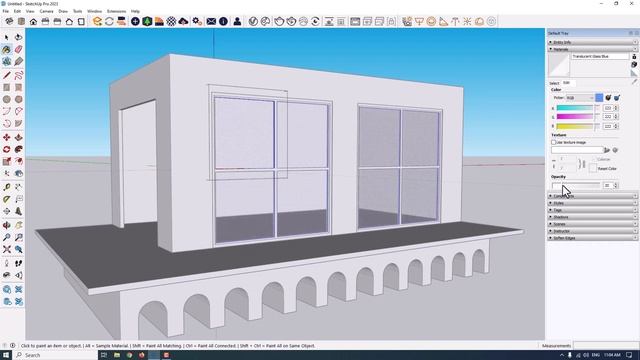The height and width of the screenshot is (360, 640).
Task: Switch to the Select tab in Materials
Action: tap(554, 83)
